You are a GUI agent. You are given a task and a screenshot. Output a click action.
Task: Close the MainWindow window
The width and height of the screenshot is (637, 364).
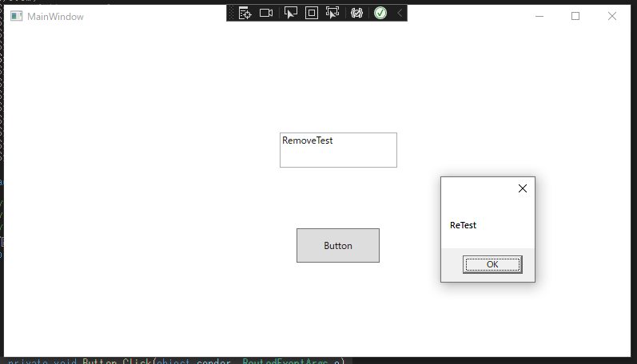coord(612,16)
